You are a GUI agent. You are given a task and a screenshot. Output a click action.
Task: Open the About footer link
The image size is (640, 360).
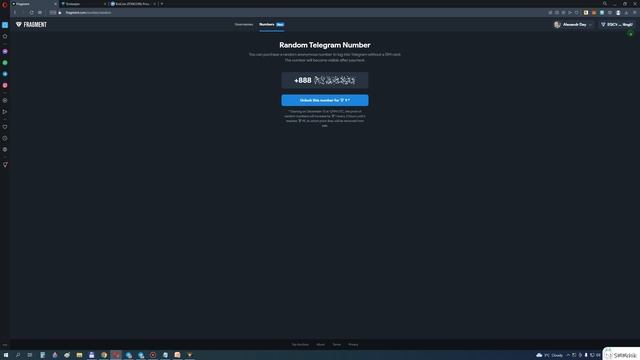tap(321, 344)
